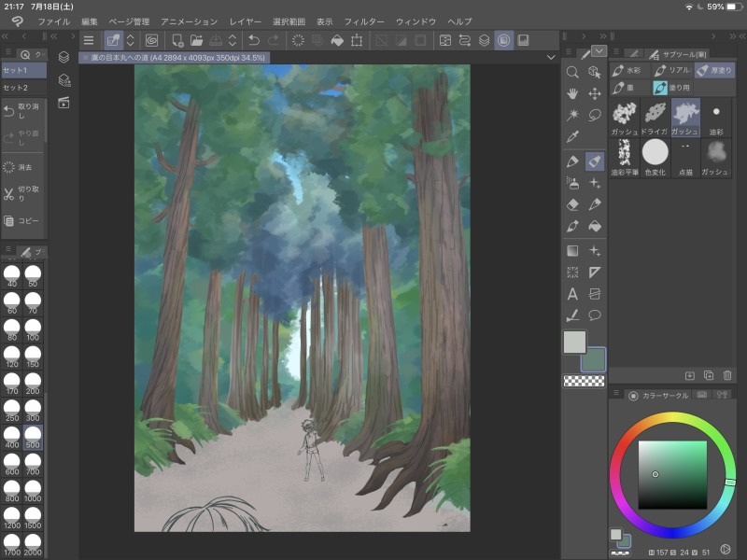Screen dimensions: 747x560
Task: Select the Zoom magnifier tool
Action: 572,73
